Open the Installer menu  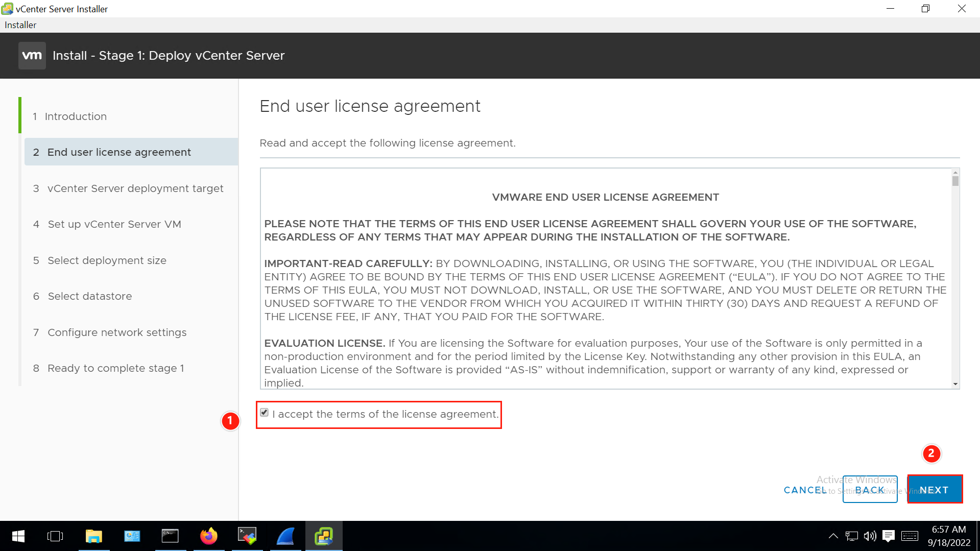coord(20,25)
